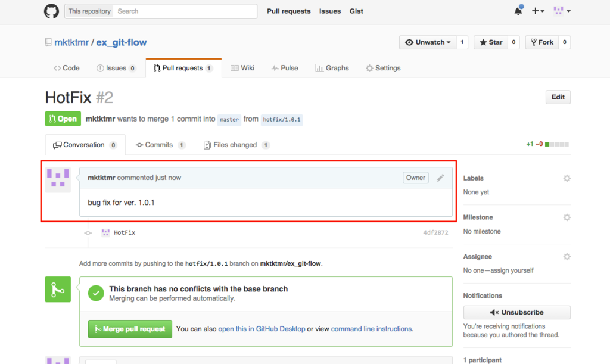Open the Pulse tab
The width and height of the screenshot is (610, 364).
pos(285,68)
